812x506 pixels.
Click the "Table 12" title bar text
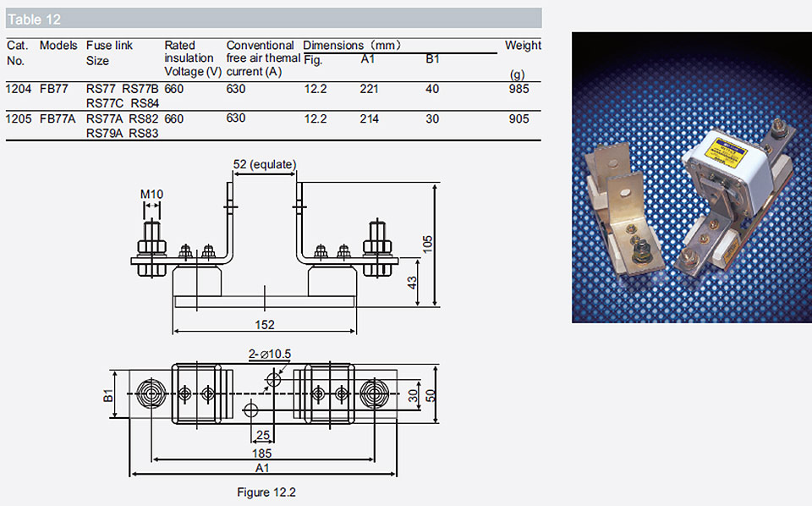[x=34, y=19]
